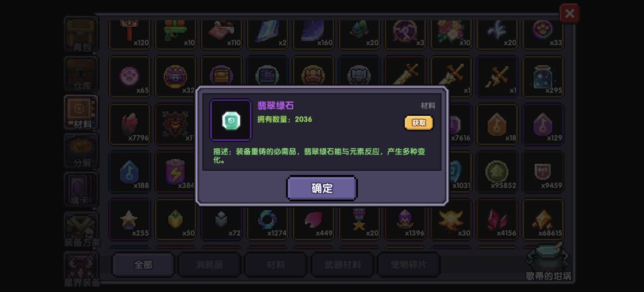Click the yellow 获取 button

(419, 123)
